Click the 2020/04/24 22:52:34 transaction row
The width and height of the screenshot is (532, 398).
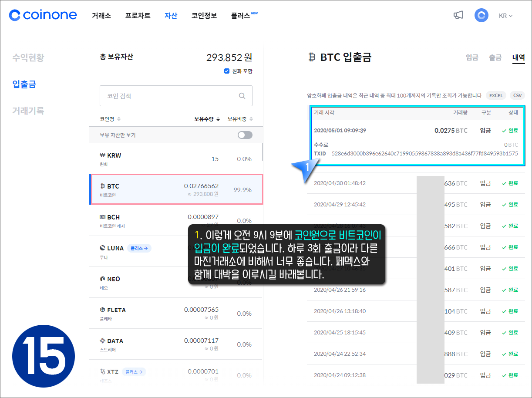[x=416, y=354]
